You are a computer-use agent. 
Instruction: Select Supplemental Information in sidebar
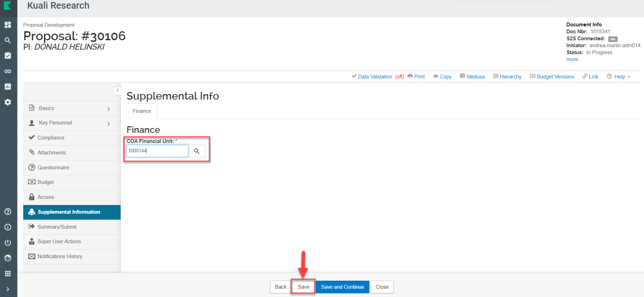72,212
